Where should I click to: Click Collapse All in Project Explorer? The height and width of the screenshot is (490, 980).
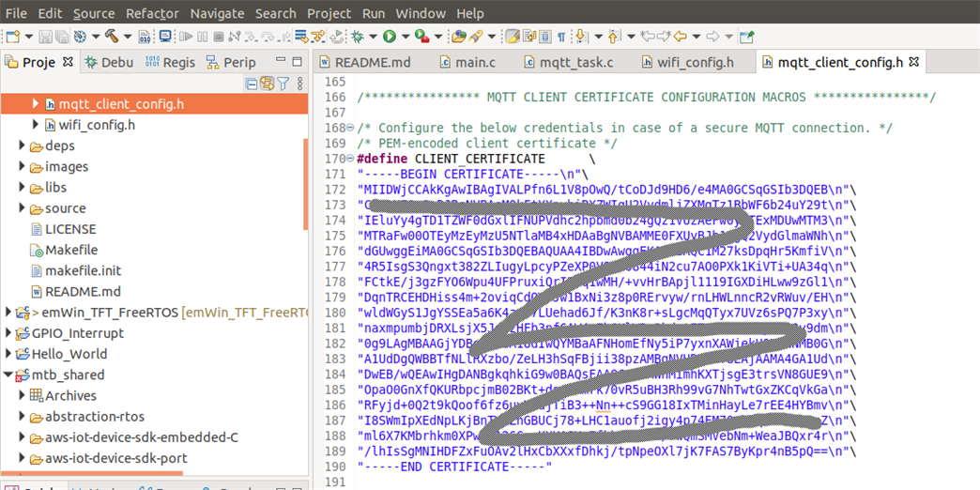(251, 84)
